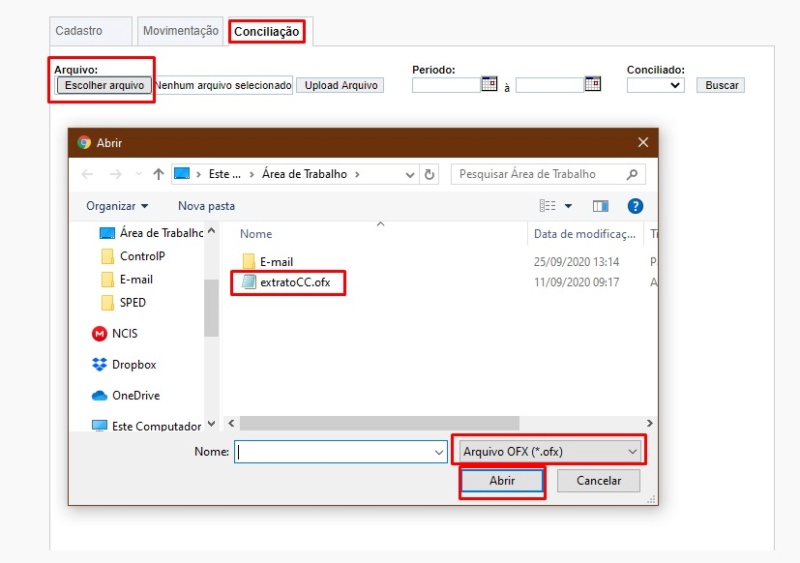Open view options dropdown arrow
800x563 pixels.
click(568, 206)
